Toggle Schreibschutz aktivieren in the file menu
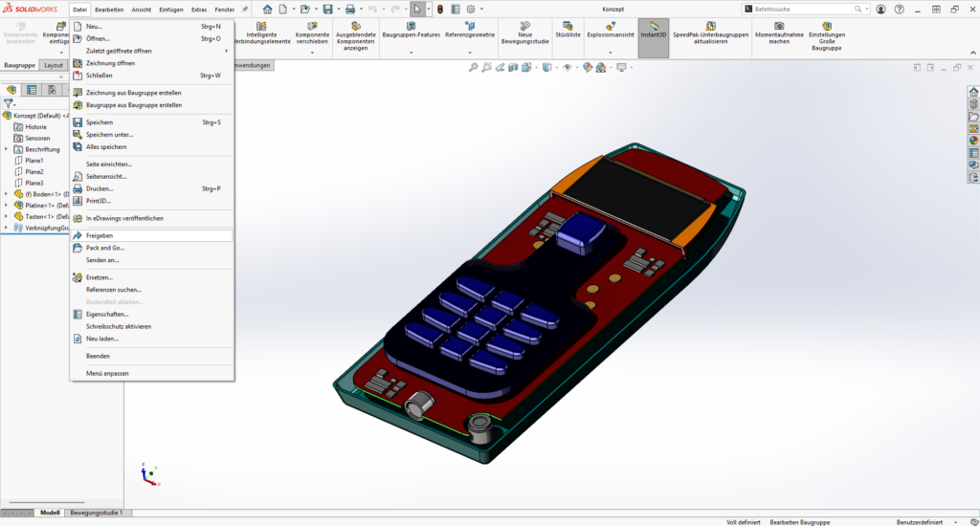Screen dimensions: 980x526 (118, 326)
